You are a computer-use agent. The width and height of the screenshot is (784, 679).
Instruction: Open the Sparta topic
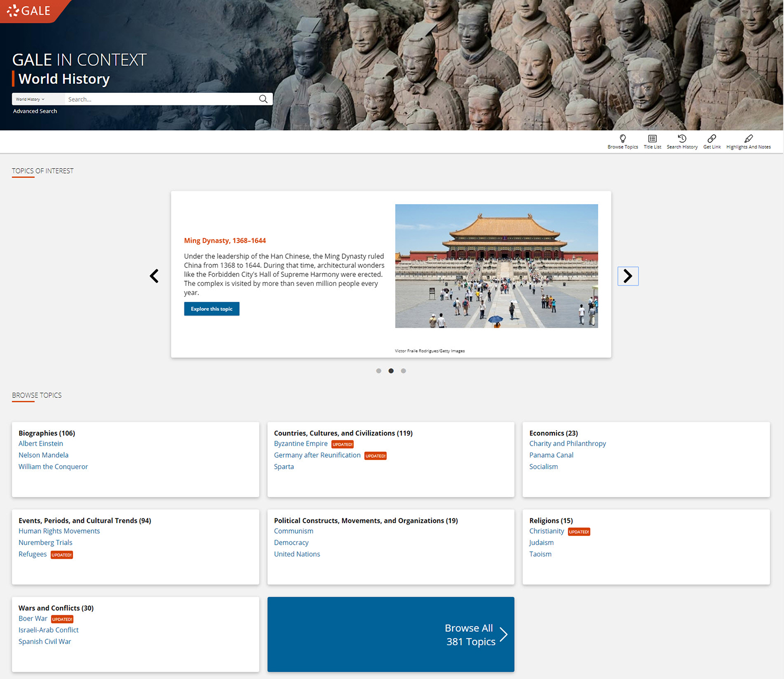click(x=284, y=467)
